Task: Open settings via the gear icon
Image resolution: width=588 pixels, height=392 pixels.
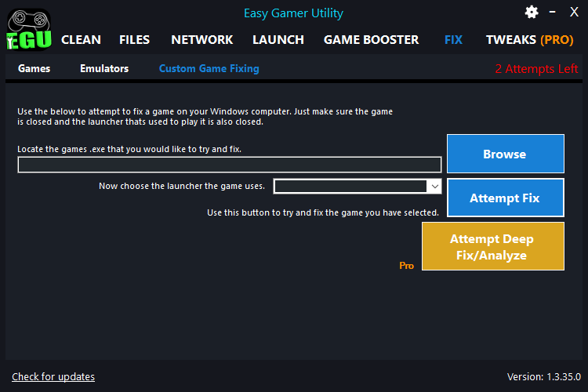Action: (x=532, y=13)
